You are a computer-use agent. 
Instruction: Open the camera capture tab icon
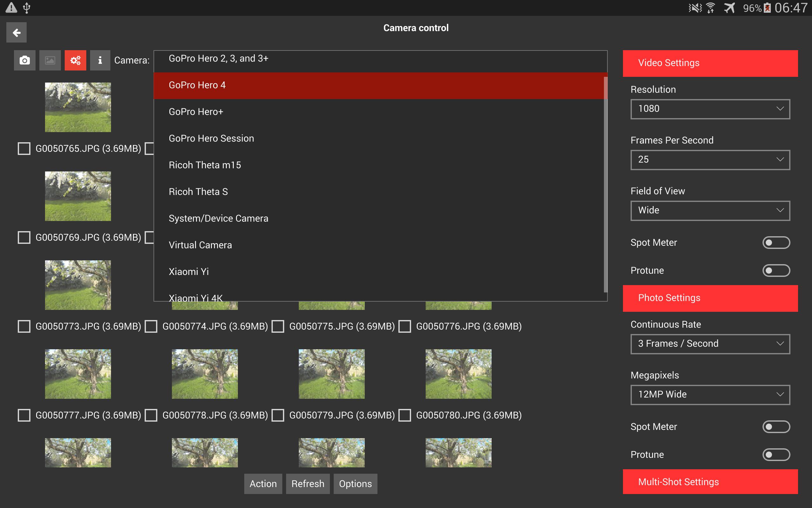(24, 60)
